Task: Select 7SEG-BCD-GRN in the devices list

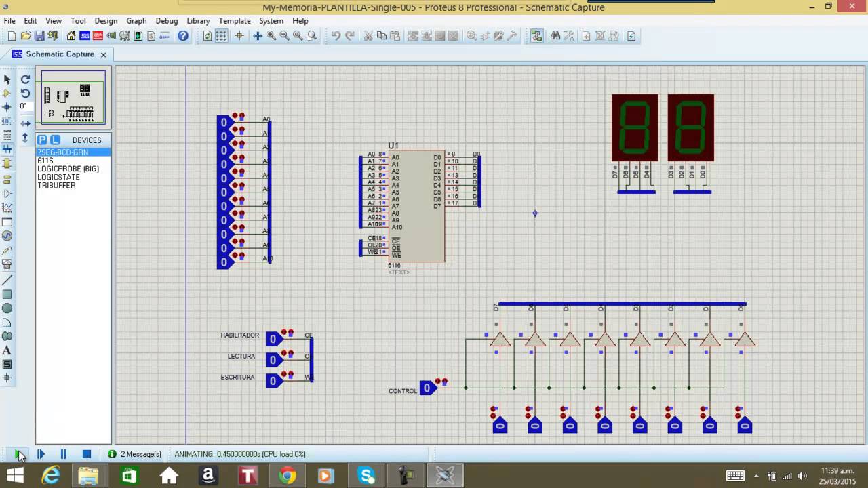Action: click(73, 152)
